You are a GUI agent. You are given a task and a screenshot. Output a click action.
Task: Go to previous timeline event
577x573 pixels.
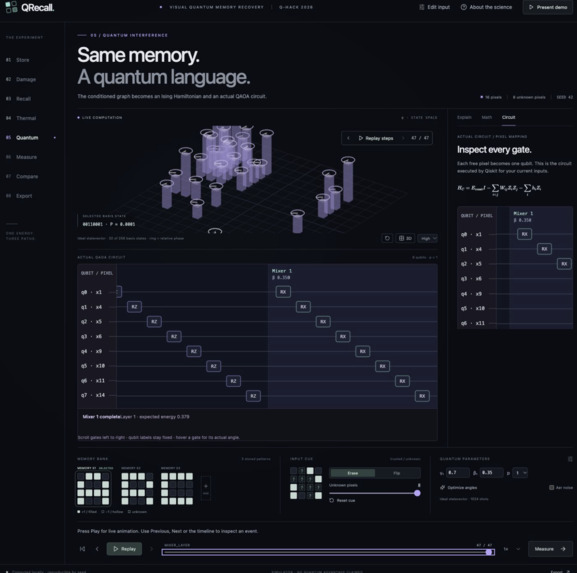97,549
